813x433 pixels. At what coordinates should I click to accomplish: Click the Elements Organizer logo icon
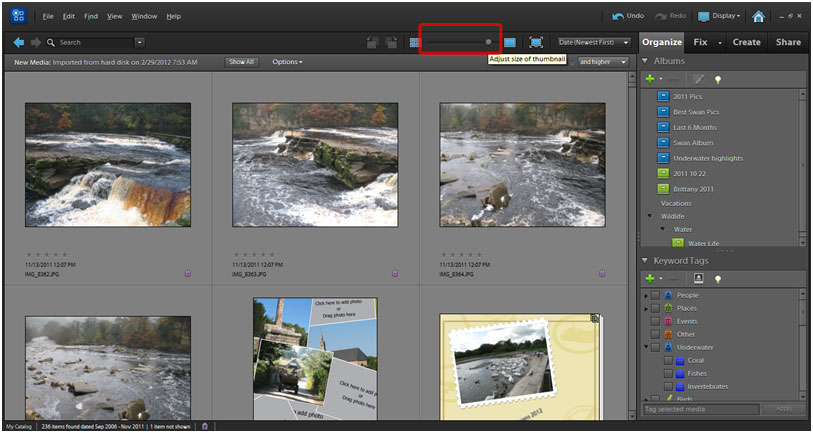tap(18, 16)
